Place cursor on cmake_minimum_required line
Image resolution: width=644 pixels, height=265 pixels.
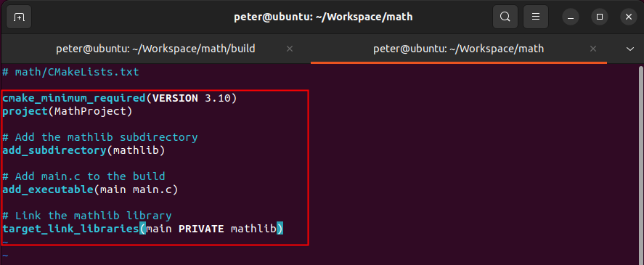(x=120, y=99)
